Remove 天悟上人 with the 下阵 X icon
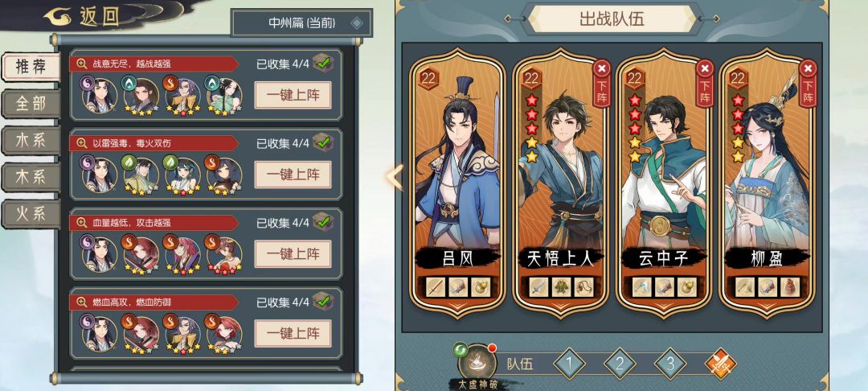 (x=602, y=68)
